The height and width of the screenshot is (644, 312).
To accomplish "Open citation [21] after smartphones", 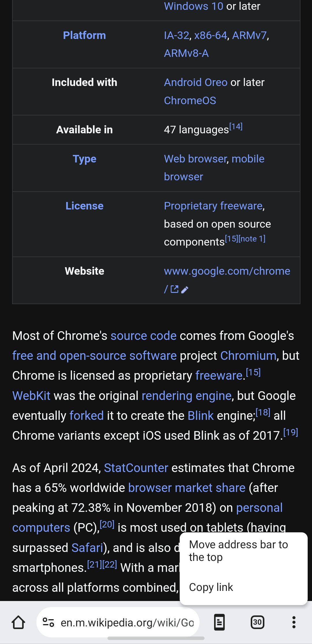I will coord(94,564).
